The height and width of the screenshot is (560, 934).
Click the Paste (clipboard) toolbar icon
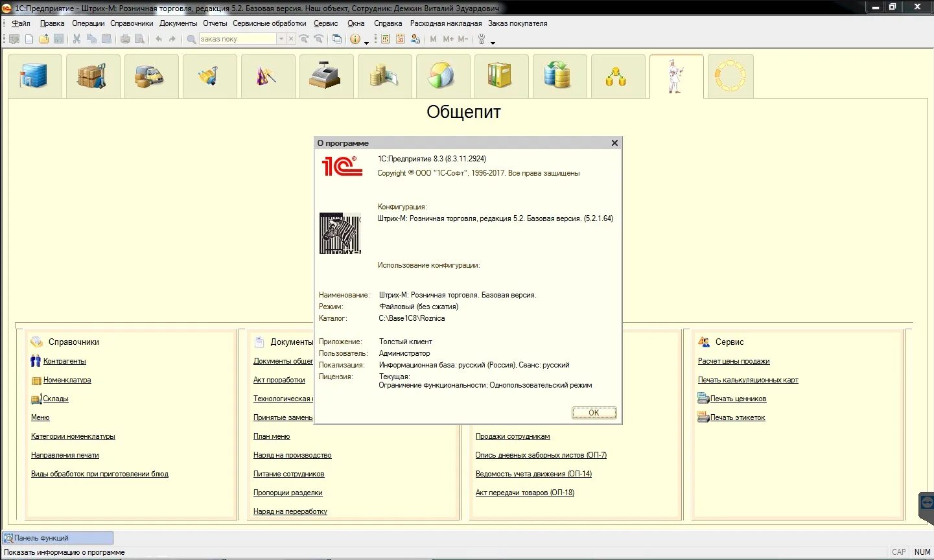pyautogui.click(x=106, y=39)
